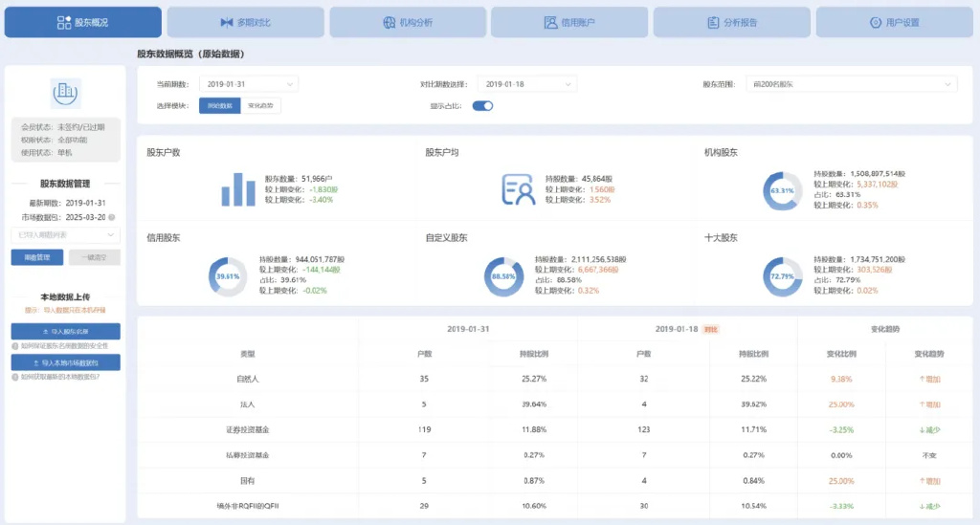
Task: Open the 对比期数选择 date dropdown
Action: (526, 84)
